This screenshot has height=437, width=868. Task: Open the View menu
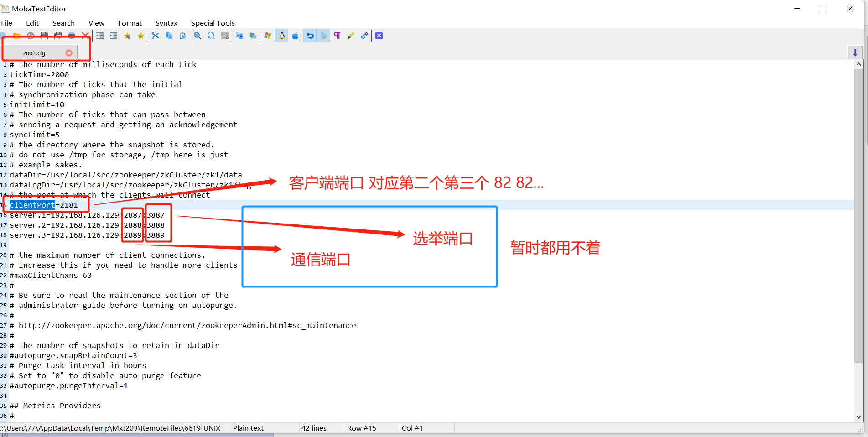click(x=96, y=23)
